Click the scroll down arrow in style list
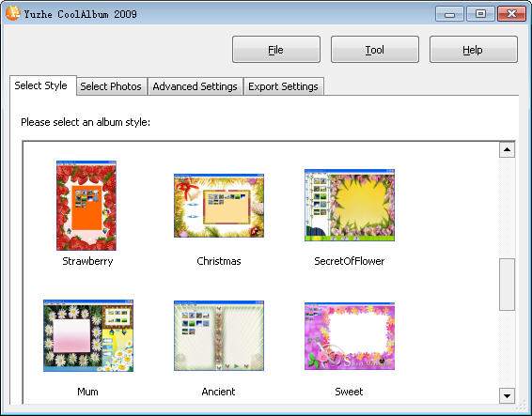Screen dimensions: 532x416 tap(507, 395)
